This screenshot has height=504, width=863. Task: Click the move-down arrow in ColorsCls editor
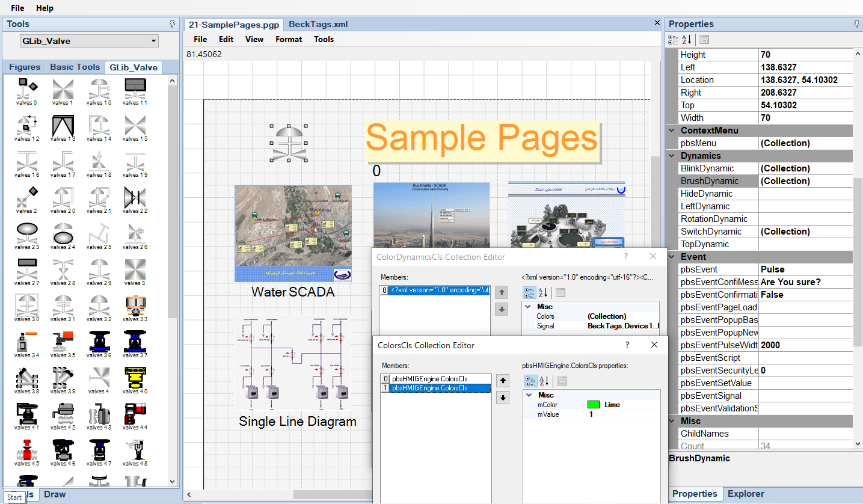[502, 398]
